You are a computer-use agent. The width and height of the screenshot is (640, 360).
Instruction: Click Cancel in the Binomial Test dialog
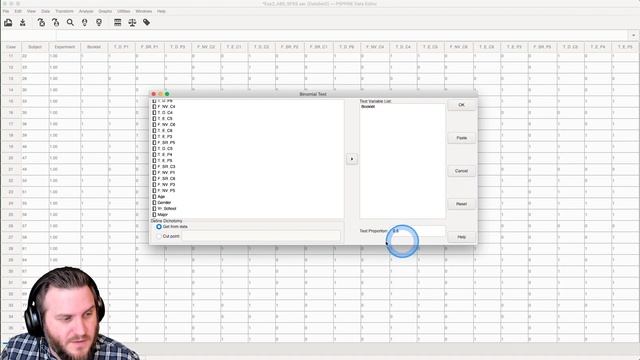point(461,171)
